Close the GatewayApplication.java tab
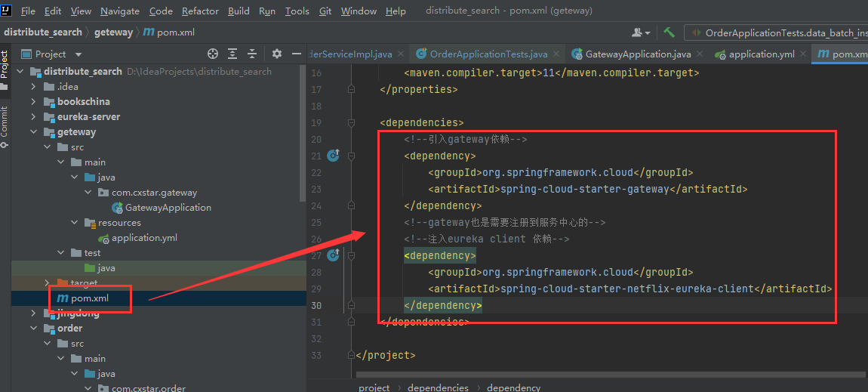Screen dimensions: 868x392 [x=700, y=54]
